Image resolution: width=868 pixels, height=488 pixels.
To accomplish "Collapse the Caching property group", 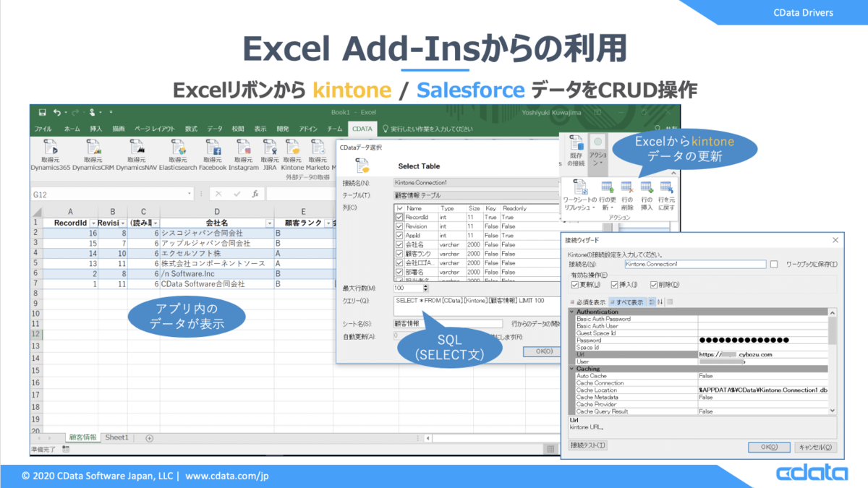I will coord(572,369).
